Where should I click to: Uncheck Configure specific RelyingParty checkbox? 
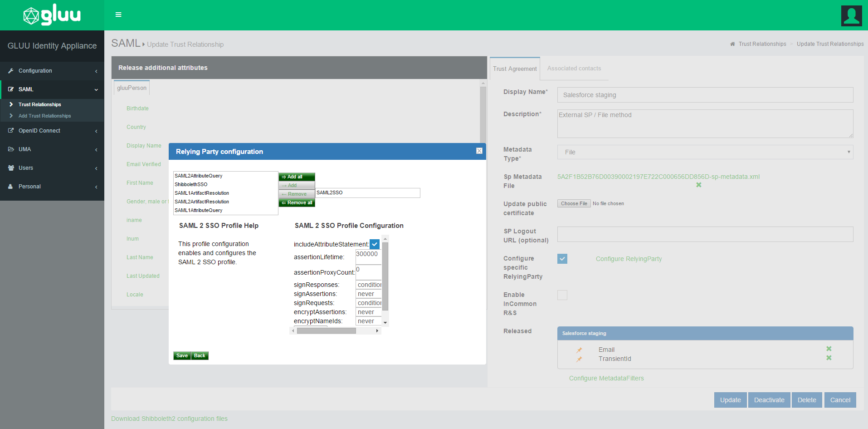pos(562,259)
